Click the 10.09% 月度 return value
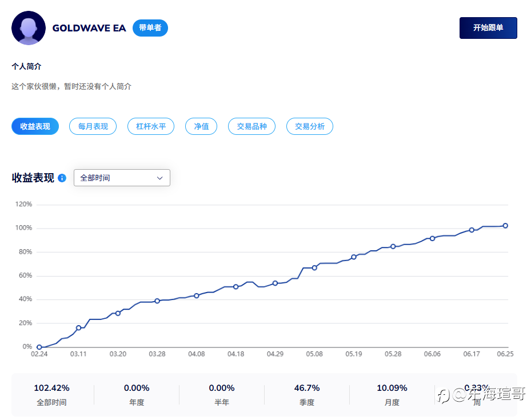 coord(392,388)
